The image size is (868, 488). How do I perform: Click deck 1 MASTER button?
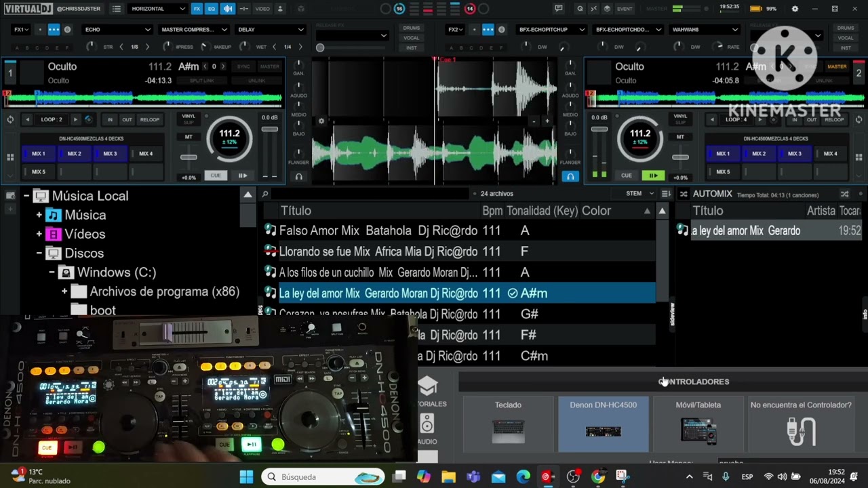269,66
